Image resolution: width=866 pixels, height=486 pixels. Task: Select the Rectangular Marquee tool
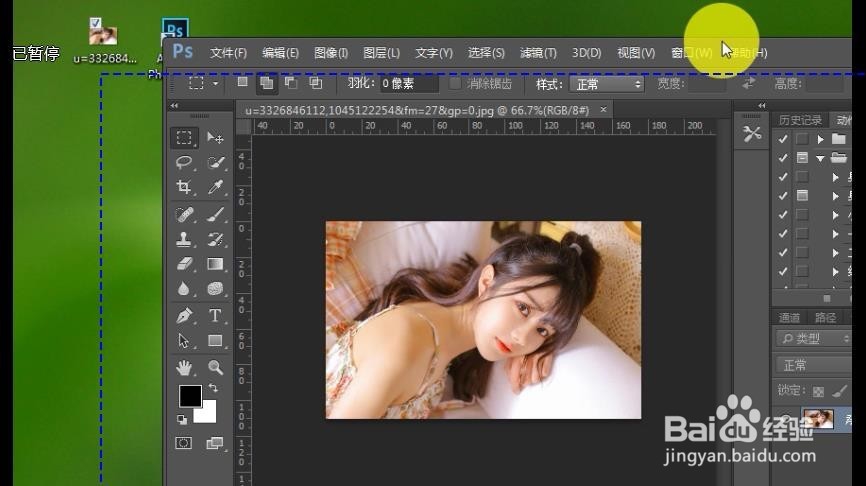(x=184, y=137)
